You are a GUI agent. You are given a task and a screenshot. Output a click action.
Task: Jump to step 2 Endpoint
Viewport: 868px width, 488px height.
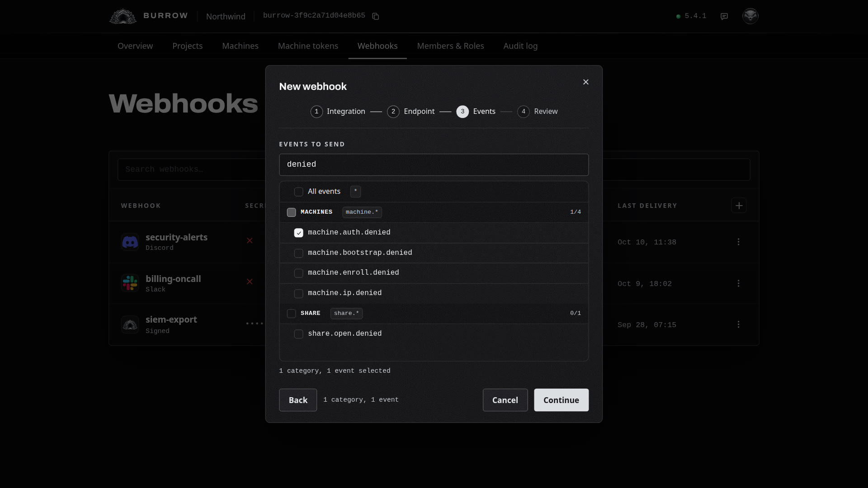(411, 112)
